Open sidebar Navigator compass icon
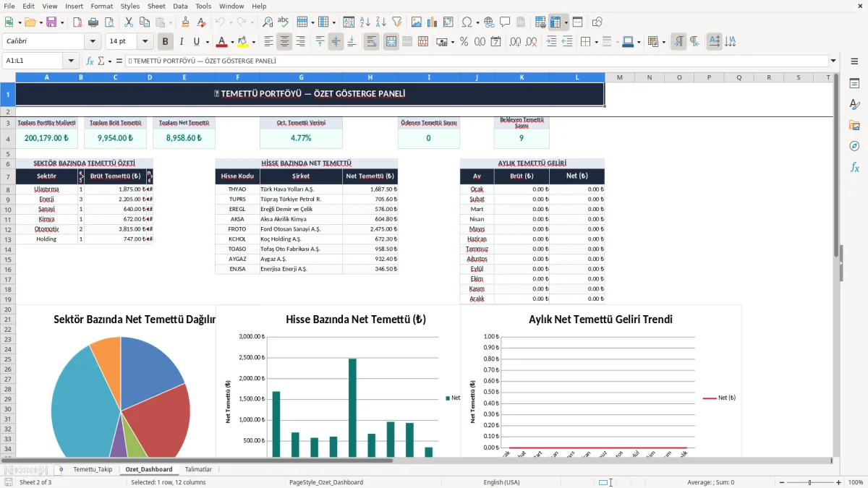 tap(854, 146)
